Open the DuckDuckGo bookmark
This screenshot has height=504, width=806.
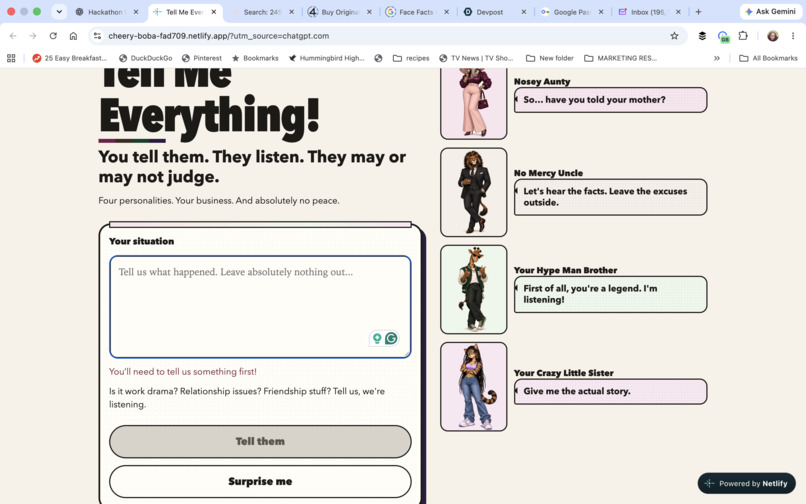(x=145, y=58)
